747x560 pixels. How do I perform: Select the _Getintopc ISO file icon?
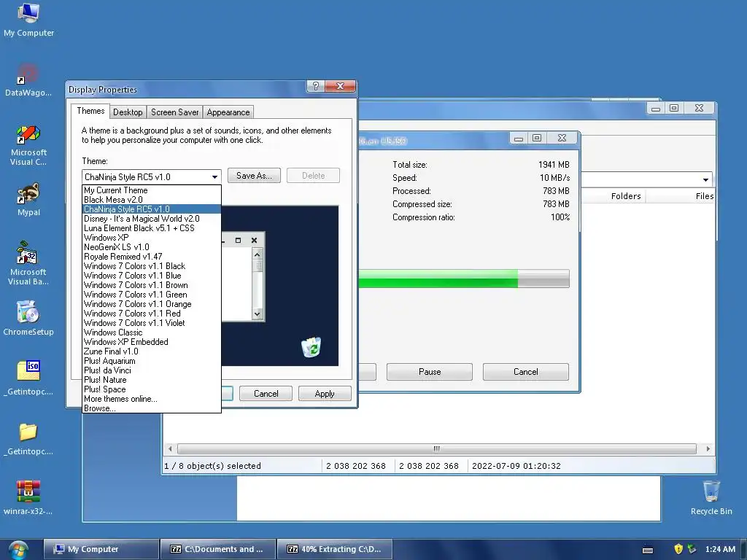(28, 378)
